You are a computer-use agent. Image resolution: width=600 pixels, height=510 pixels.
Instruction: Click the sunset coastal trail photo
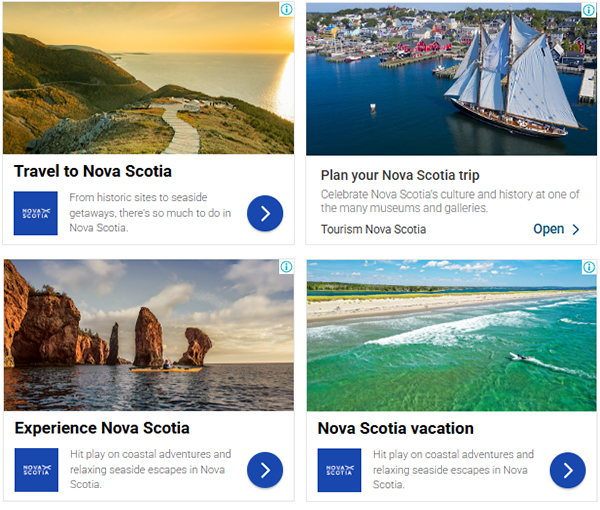tap(148, 78)
